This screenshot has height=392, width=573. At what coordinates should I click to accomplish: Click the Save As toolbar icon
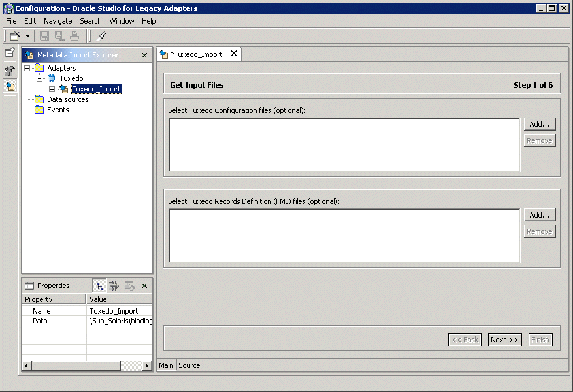pos(59,36)
